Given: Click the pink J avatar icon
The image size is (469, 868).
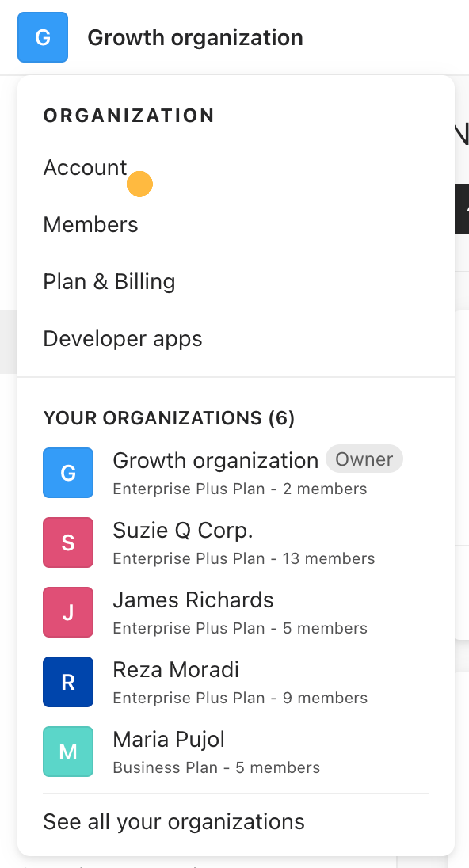Looking at the screenshot, I should click(68, 612).
